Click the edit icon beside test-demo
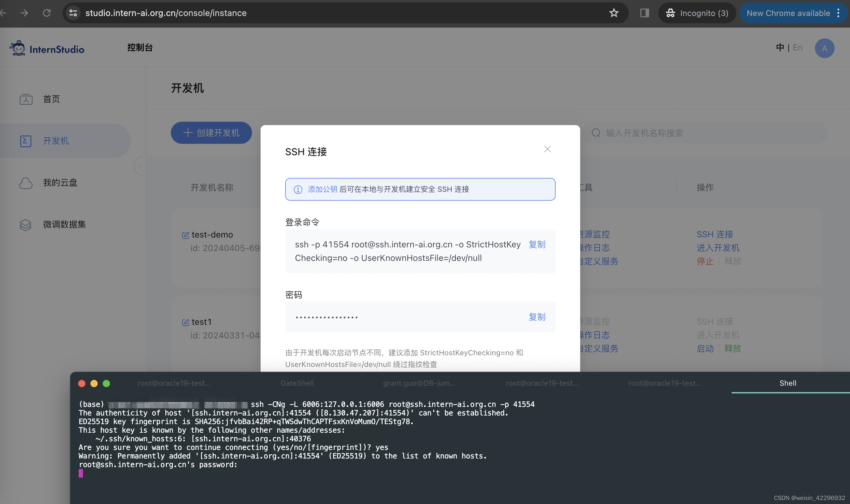850x504 pixels. [x=185, y=235]
